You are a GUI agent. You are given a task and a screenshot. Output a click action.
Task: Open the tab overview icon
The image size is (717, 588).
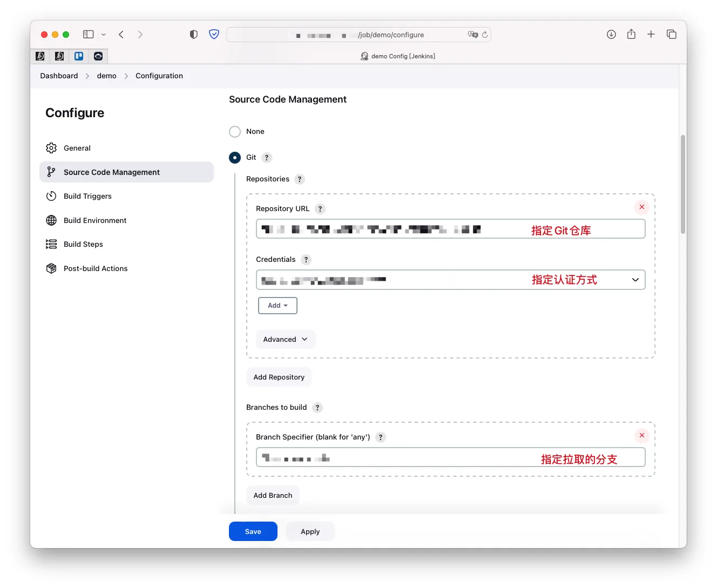point(672,35)
